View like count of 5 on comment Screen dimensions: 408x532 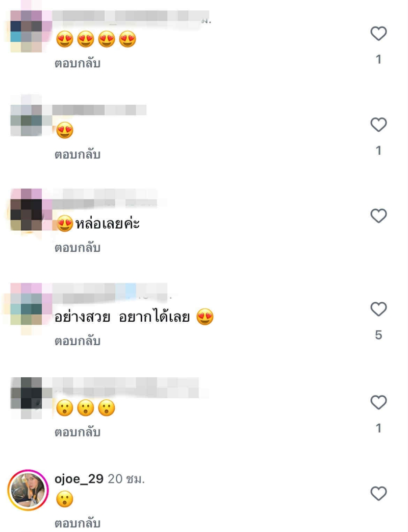(378, 335)
